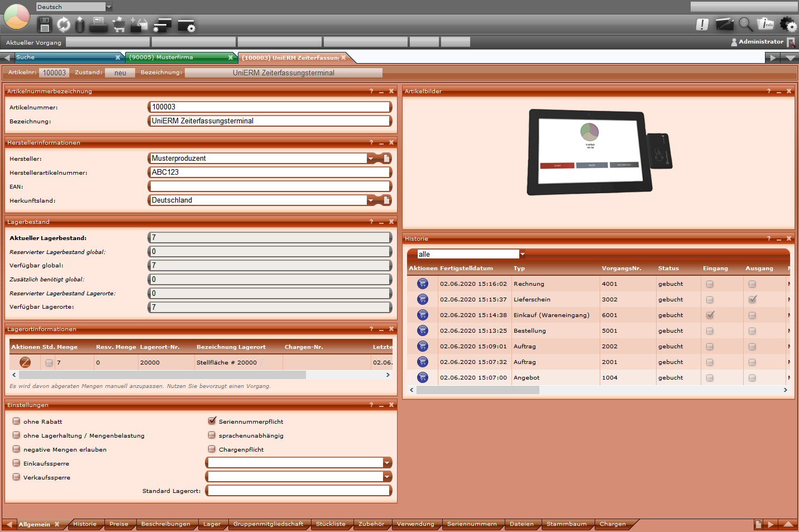This screenshot has width=799, height=532.
Task: Open settings via the gears icon
Action: click(x=788, y=24)
